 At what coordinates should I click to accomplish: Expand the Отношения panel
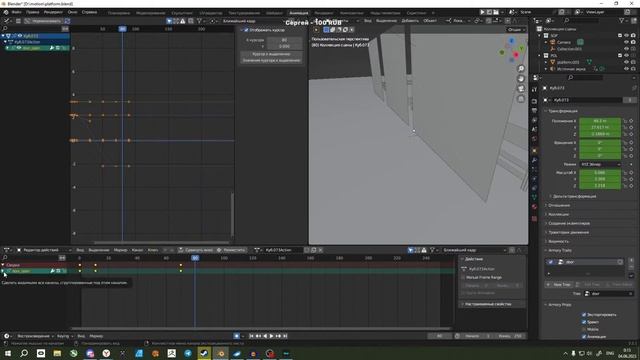559,205
